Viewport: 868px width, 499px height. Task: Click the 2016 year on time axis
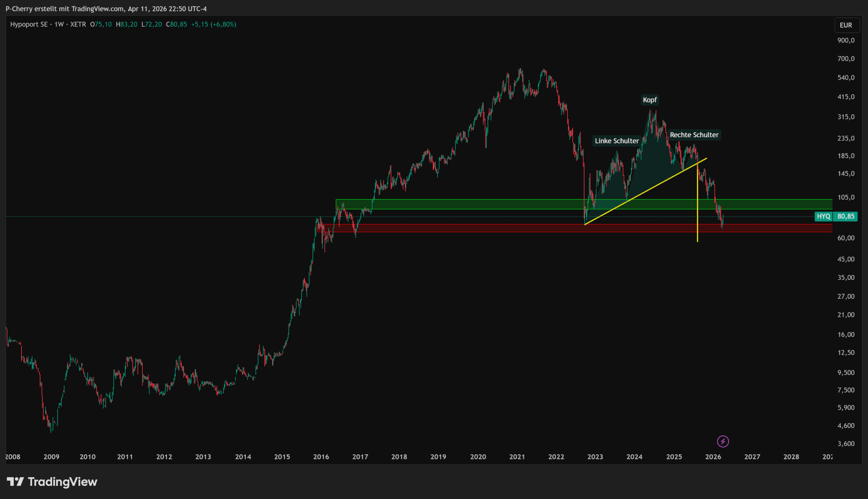[321, 457]
